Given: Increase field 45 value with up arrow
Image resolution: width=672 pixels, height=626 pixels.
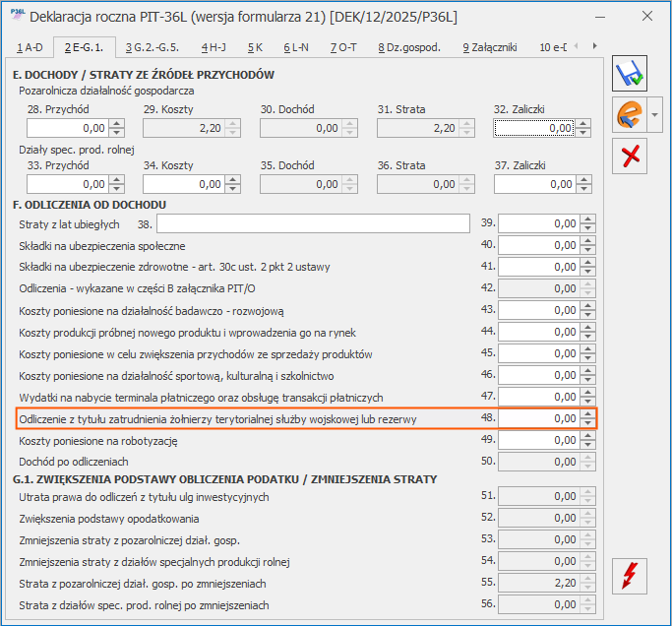Looking at the screenshot, I should coord(588,349).
